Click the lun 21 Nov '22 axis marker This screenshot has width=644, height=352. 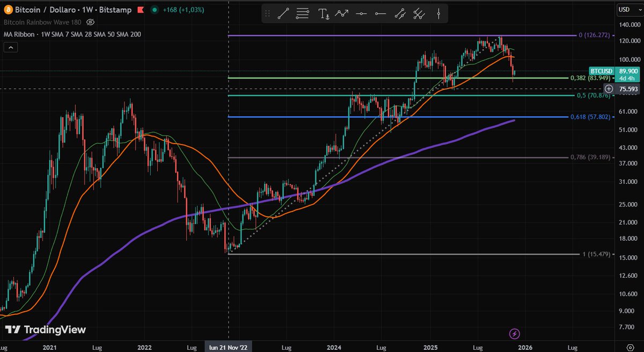click(229, 348)
